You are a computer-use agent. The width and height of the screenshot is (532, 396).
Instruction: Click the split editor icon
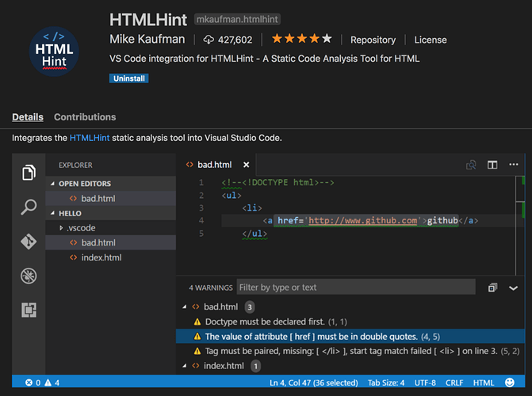pyautogui.click(x=492, y=165)
